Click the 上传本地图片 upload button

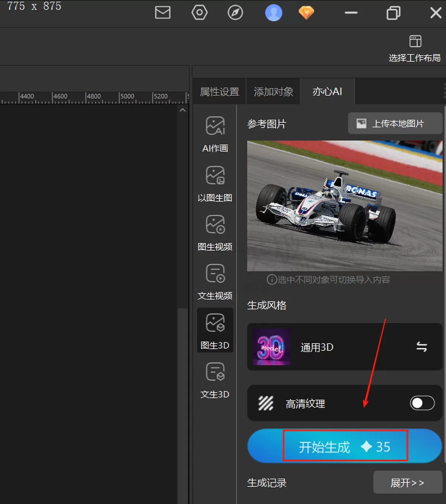395,124
